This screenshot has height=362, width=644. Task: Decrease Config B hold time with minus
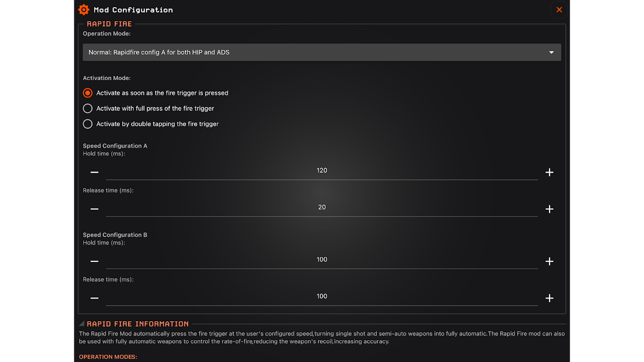pyautogui.click(x=94, y=262)
